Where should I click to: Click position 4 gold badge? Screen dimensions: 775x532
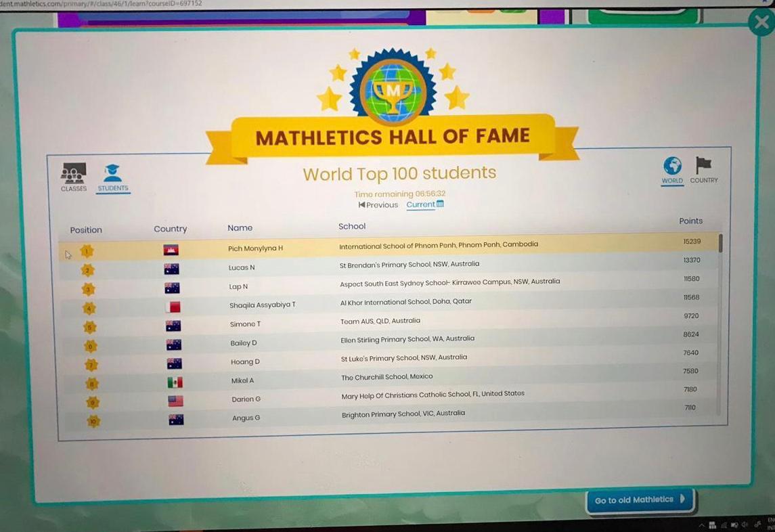89,309
